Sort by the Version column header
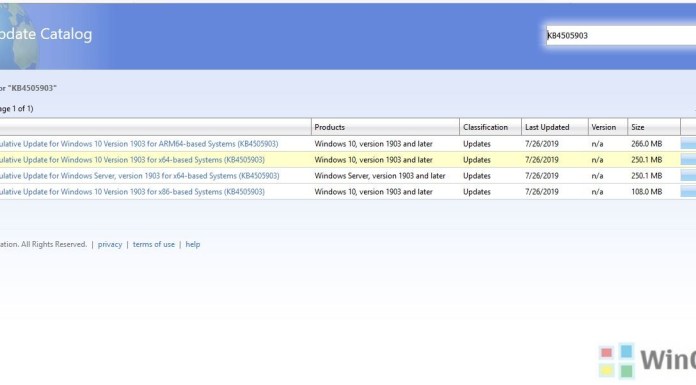The height and width of the screenshot is (385, 696). tap(608, 127)
